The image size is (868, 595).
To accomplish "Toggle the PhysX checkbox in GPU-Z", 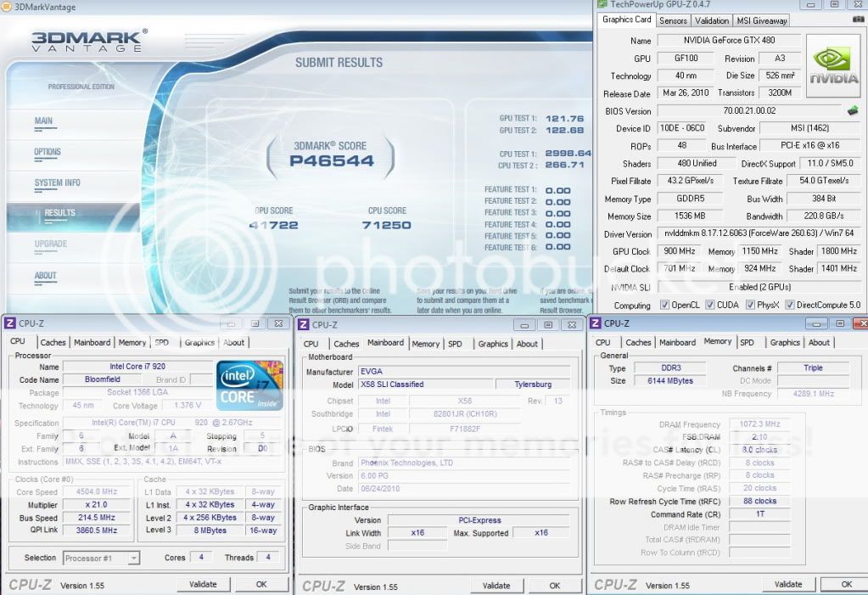I will 750,305.
